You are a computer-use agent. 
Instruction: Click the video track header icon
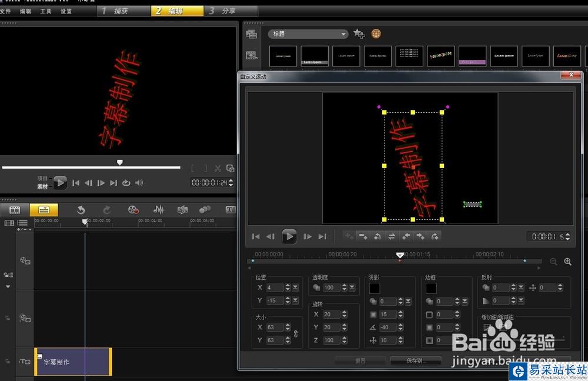[25, 260]
